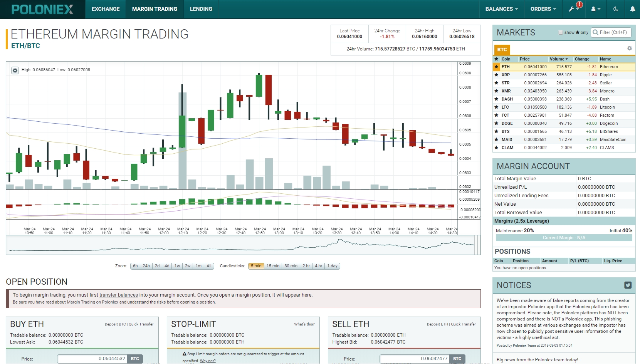Unfavorite the ETH market star
Viewport: 640px width, 364px height.
pos(496,67)
